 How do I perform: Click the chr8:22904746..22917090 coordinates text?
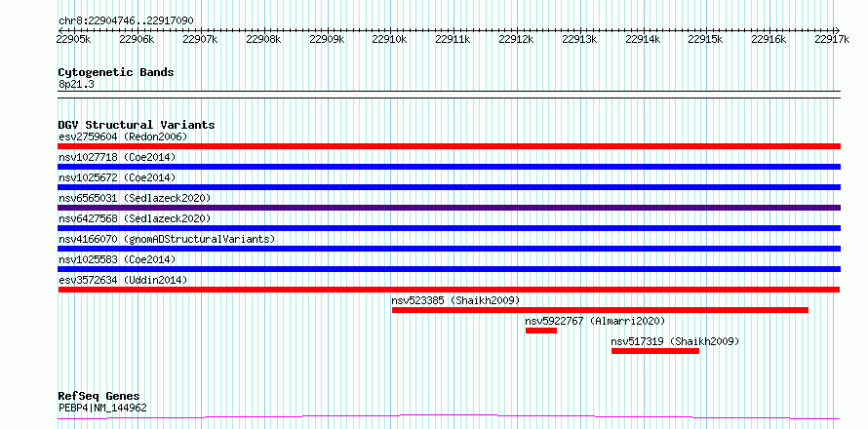[126, 21]
